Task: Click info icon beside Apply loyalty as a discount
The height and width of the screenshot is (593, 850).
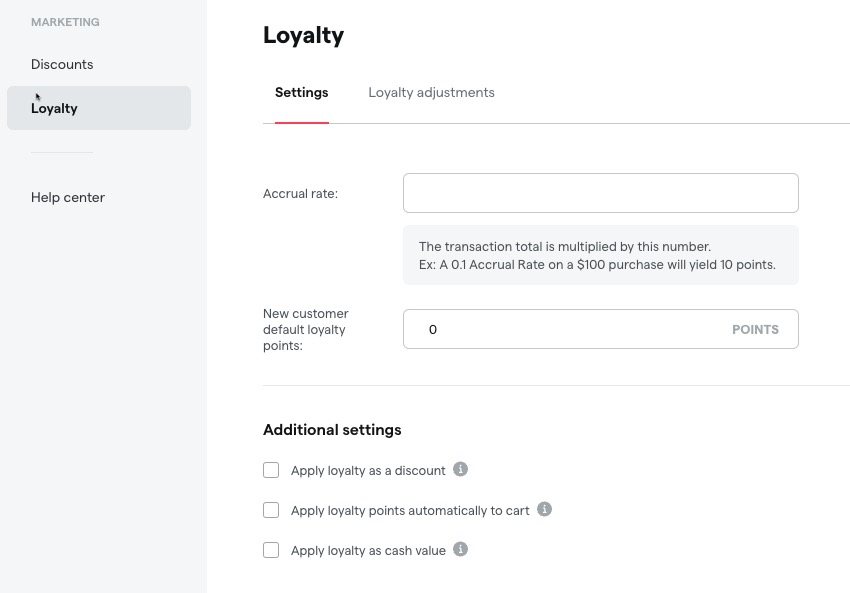Action: [x=460, y=469]
